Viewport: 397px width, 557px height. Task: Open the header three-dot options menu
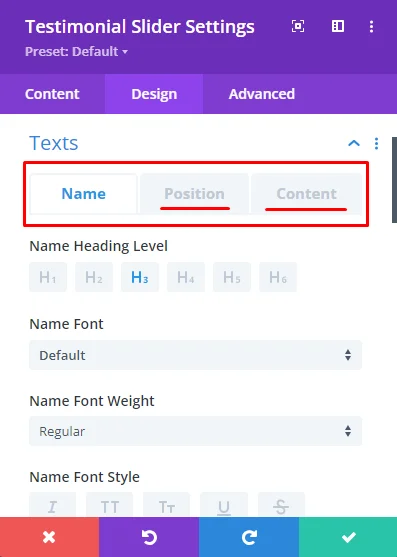[x=371, y=26]
